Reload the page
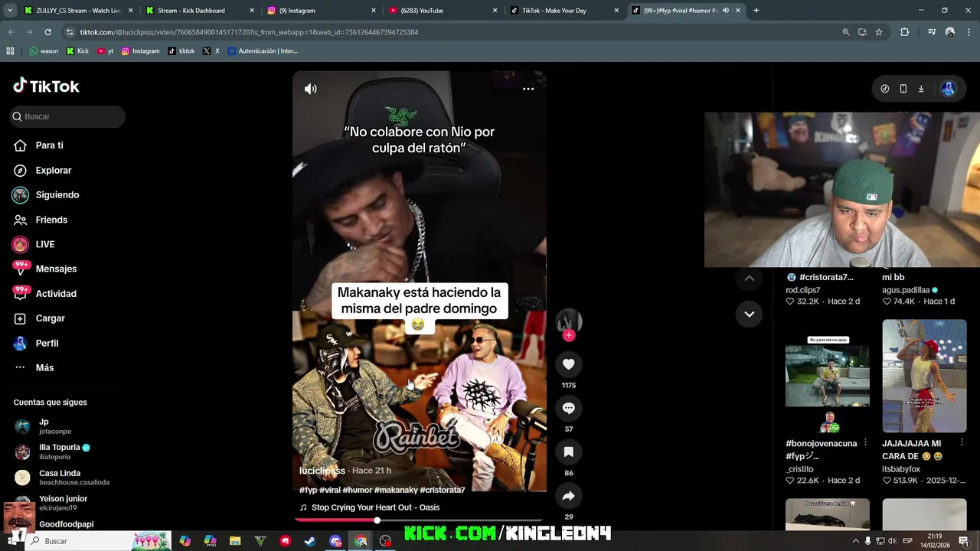 (x=47, y=32)
